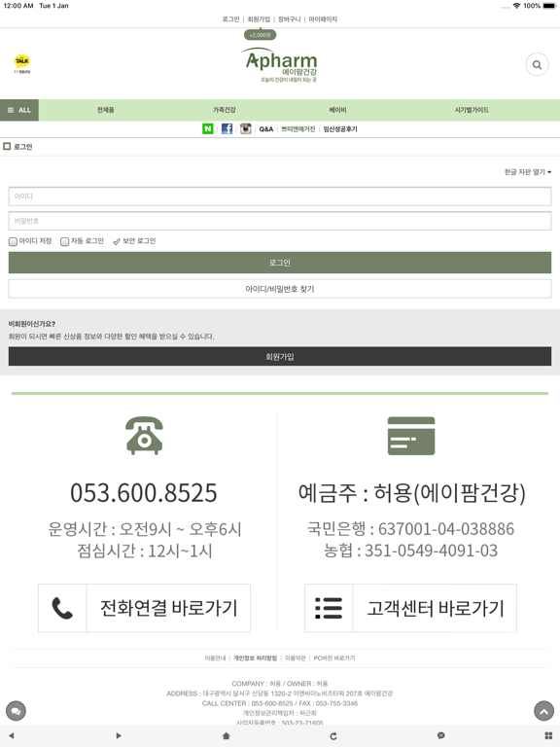Focus the 비밀번호 input field

click(280, 221)
